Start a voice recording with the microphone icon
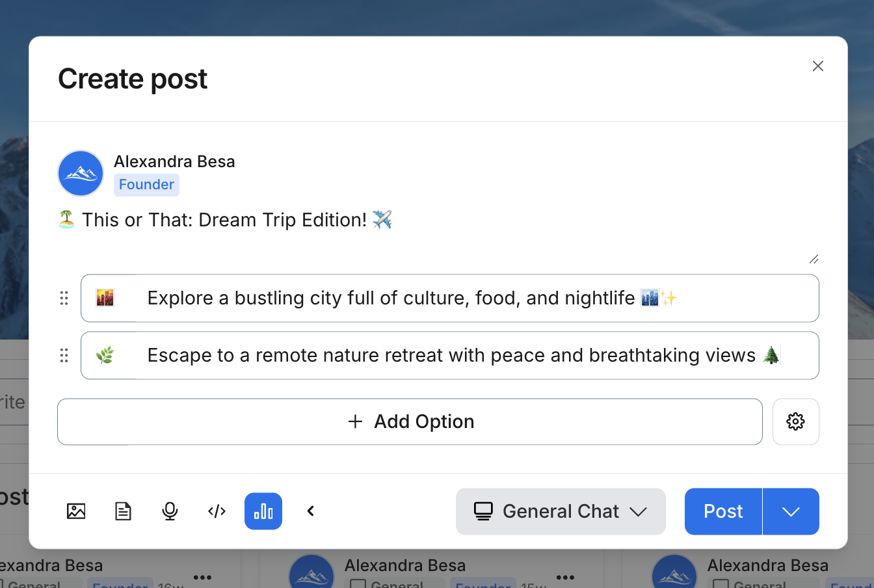The height and width of the screenshot is (588, 874). point(170,511)
